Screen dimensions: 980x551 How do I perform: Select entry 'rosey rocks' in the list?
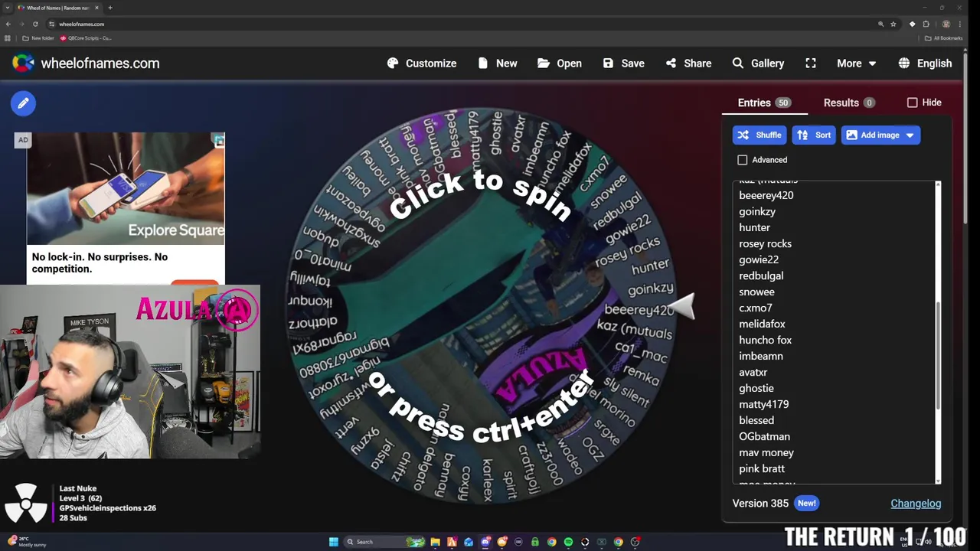(x=765, y=243)
